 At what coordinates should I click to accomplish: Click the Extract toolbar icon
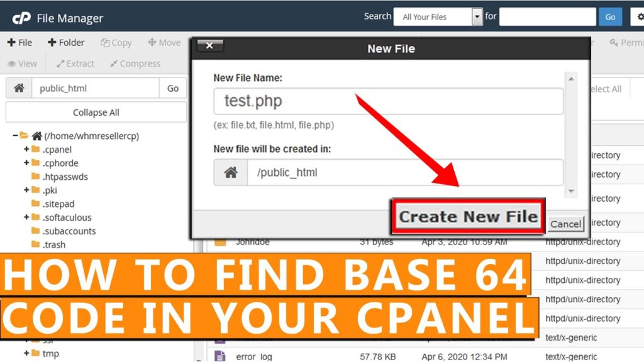click(75, 63)
